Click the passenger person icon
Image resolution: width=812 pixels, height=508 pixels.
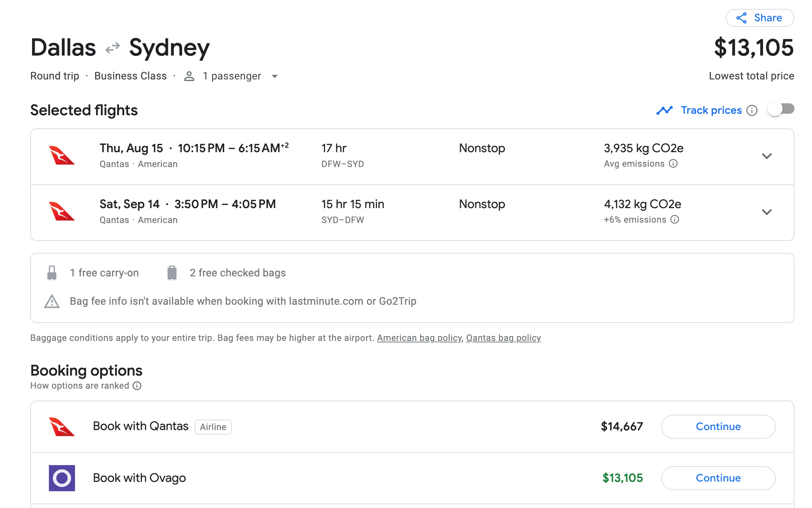click(x=189, y=76)
